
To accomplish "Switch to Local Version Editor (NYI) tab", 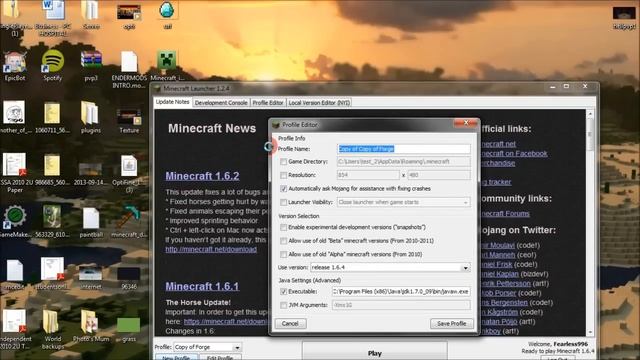I will coord(319,103).
